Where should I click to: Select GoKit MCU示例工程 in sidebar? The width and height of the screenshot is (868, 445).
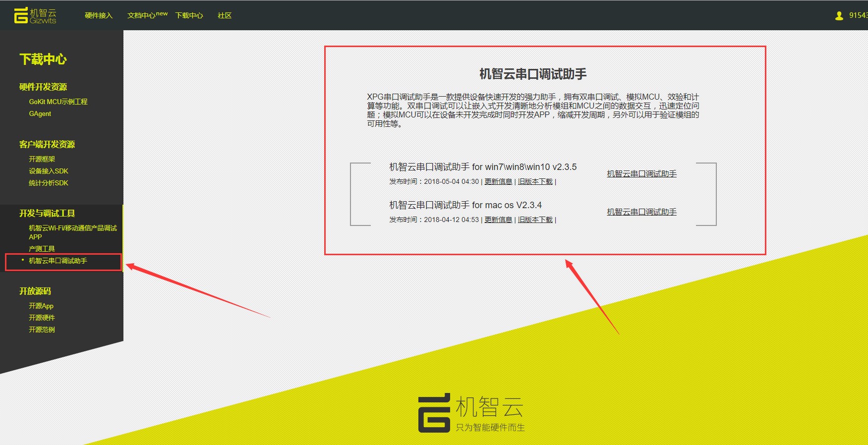[58, 102]
